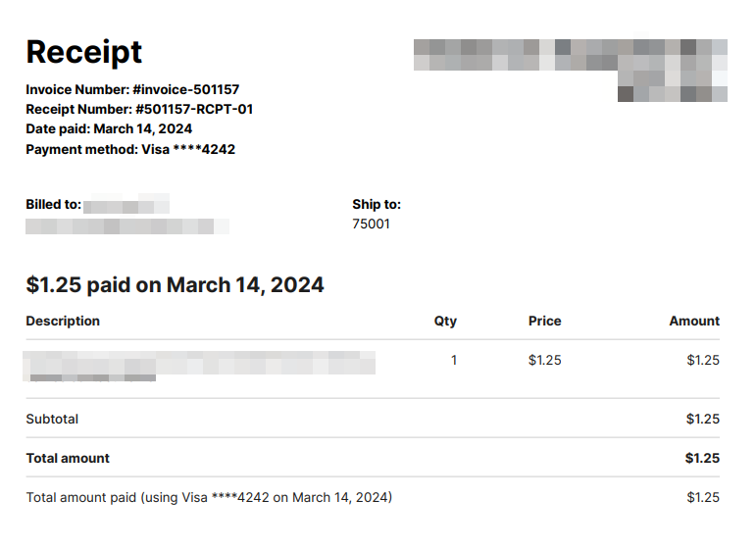Click the item price $1.25 in Price column
Screen dimensions: 756x549
pos(545,360)
